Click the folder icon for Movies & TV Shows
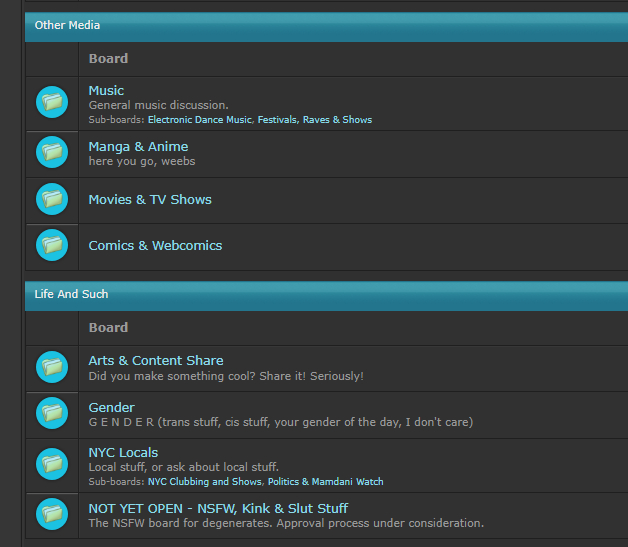The height and width of the screenshot is (547, 628). click(52, 199)
